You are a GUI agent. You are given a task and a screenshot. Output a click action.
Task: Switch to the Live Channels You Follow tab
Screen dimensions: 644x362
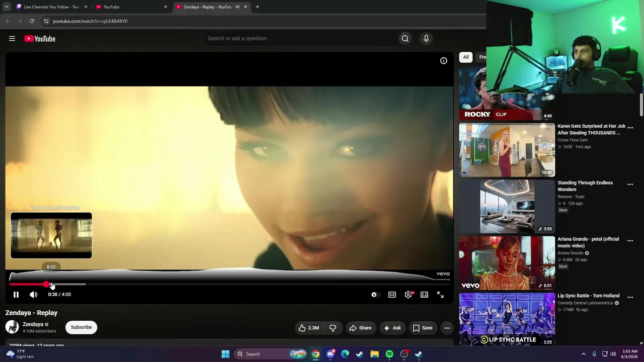51,7
